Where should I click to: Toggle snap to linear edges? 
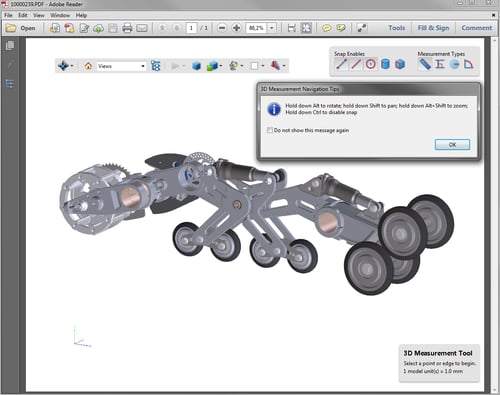(x=356, y=64)
